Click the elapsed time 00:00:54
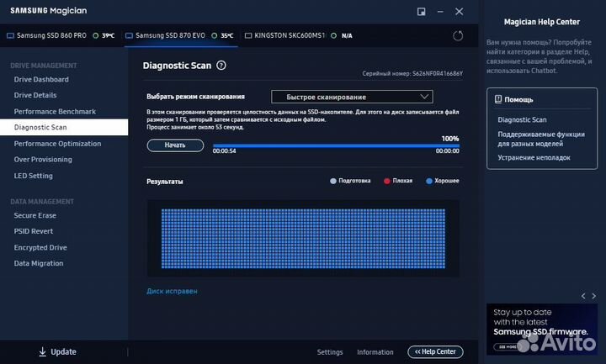The width and height of the screenshot is (606, 364). tap(224, 151)
